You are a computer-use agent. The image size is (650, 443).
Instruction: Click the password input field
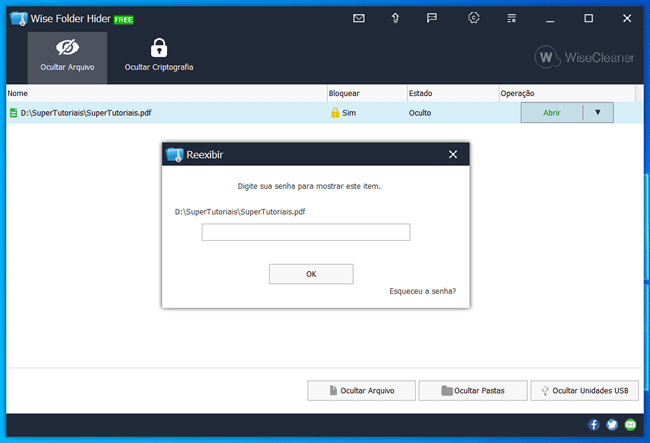point(306,232)
